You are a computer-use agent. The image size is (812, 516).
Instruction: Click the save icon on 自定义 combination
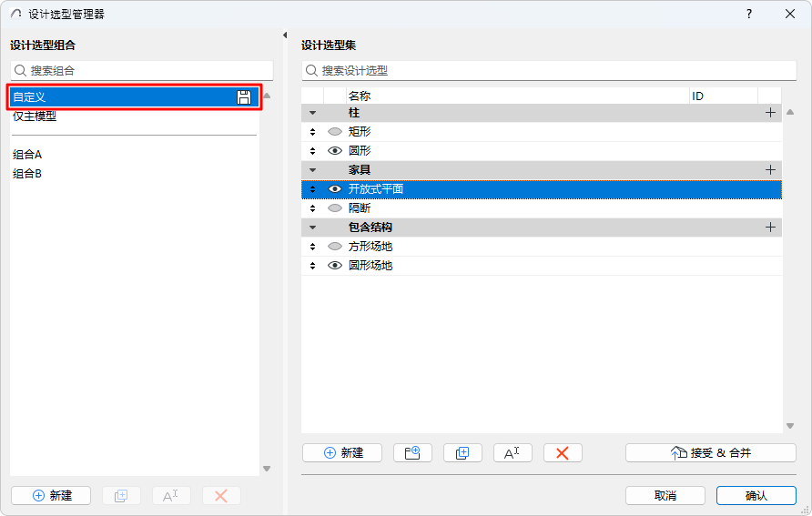[244, 97]
